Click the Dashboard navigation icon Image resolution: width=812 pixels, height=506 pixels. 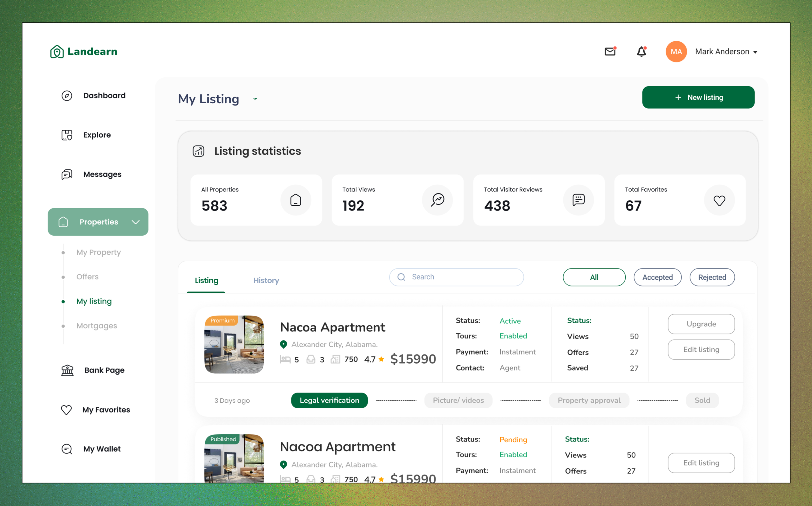[66, 95]
